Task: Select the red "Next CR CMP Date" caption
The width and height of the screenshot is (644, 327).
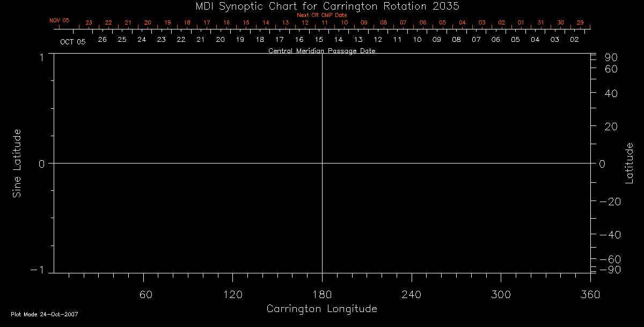Action: [x=321, y=15]
